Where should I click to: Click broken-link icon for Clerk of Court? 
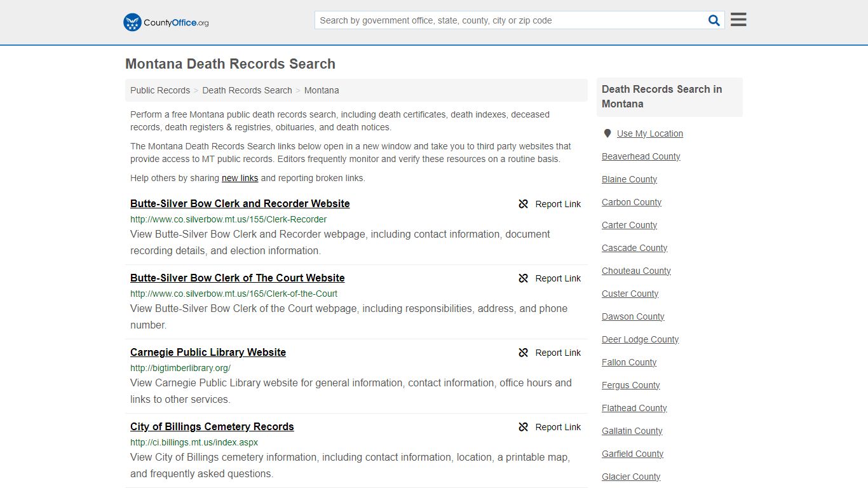pyautogui.click(x=524, y=278)
